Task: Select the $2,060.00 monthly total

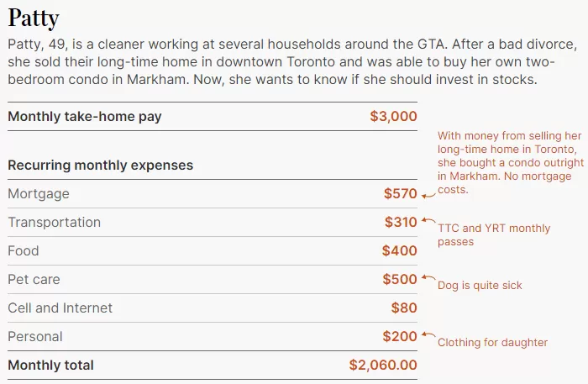Action: [383, 365]
